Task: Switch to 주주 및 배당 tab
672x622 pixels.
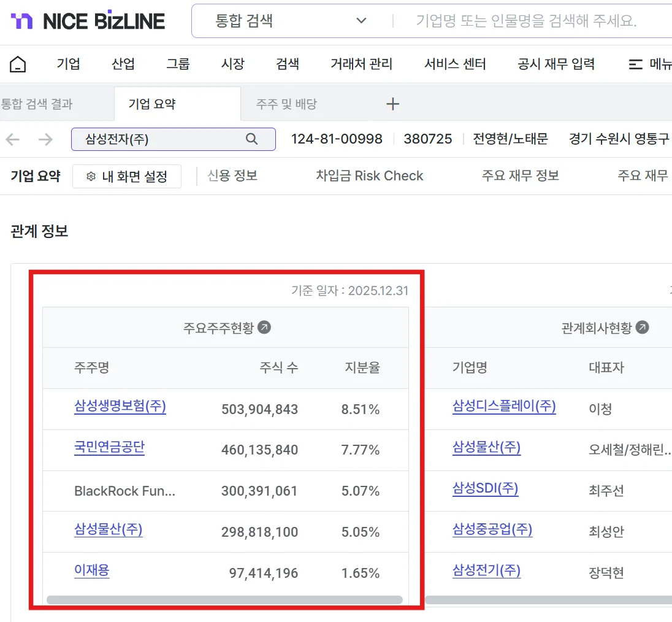Action: click(286, 104)
